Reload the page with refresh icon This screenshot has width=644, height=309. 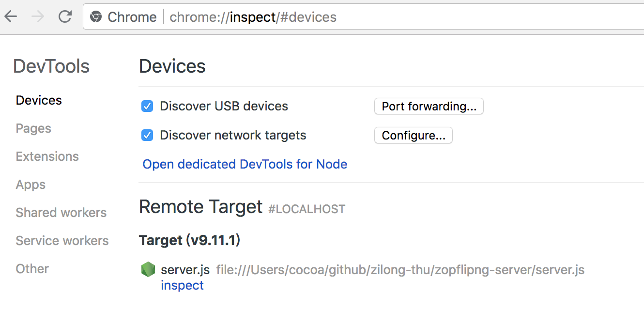pyautogui.click(x=65, y=17)
